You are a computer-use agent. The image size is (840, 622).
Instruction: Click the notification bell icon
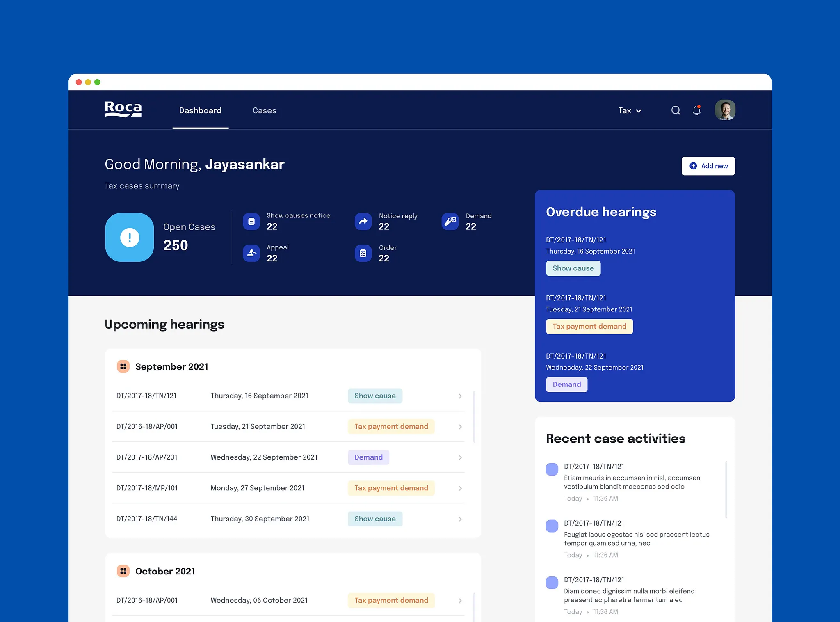696,110
